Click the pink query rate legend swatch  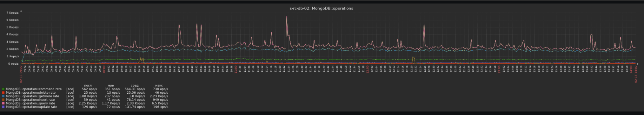coord(3,104)
